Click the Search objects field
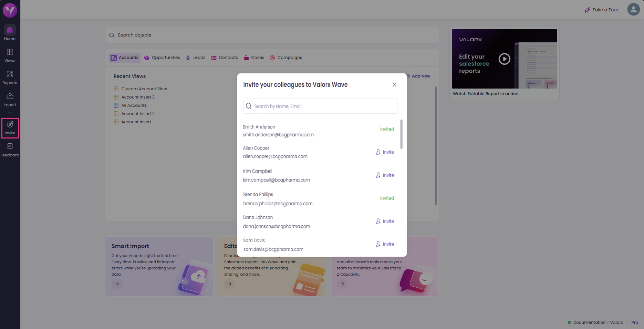Screen dimensions: 644x329 [272, 35]
